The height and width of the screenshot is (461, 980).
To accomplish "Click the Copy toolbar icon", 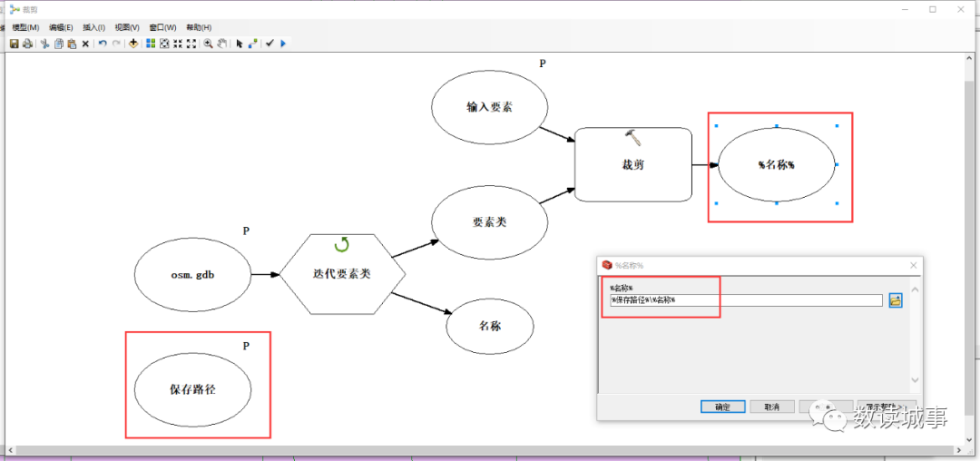I will pos(59,44).
